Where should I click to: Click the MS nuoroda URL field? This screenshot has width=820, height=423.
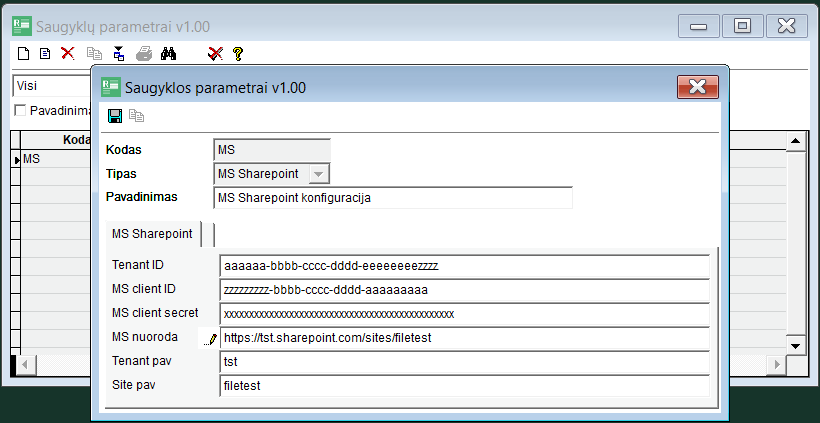pos(464,338)
